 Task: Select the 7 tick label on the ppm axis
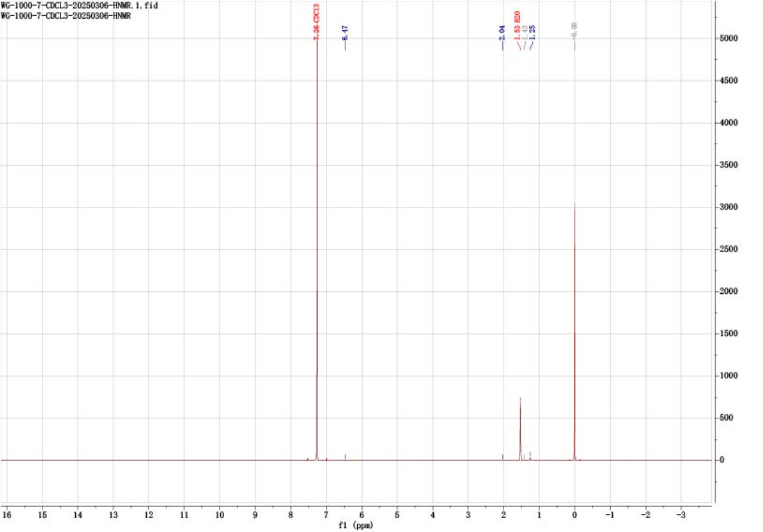(x=326, y=515)
